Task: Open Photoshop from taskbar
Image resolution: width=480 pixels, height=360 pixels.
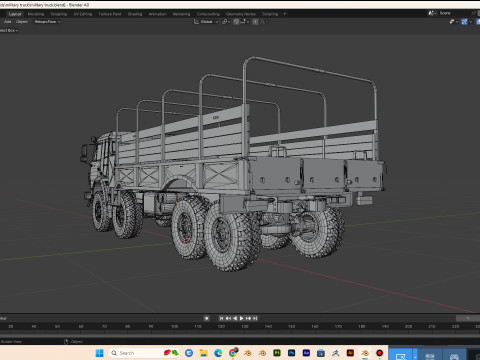Action: [x=292, y=353]
